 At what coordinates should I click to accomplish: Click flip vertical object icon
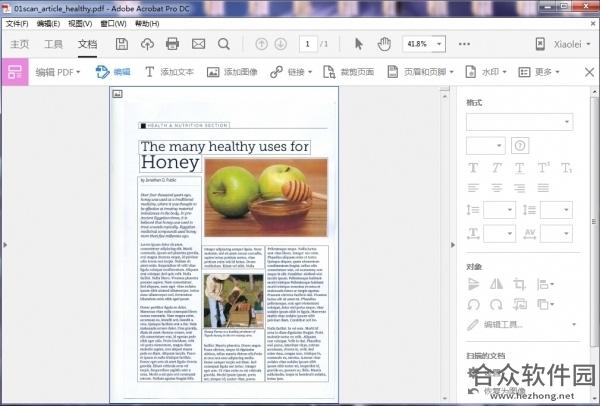pyautogui.click(x=473, y=284)
